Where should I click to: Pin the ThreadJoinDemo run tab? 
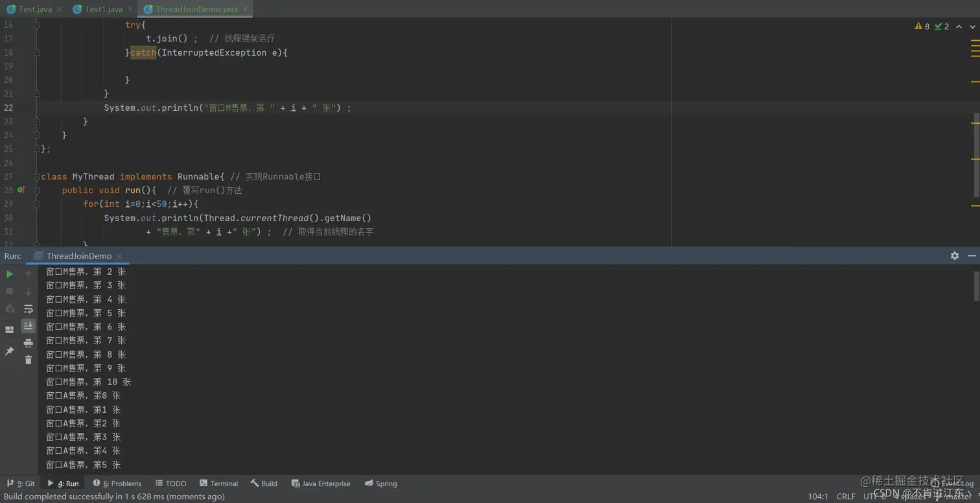point(9,351)
